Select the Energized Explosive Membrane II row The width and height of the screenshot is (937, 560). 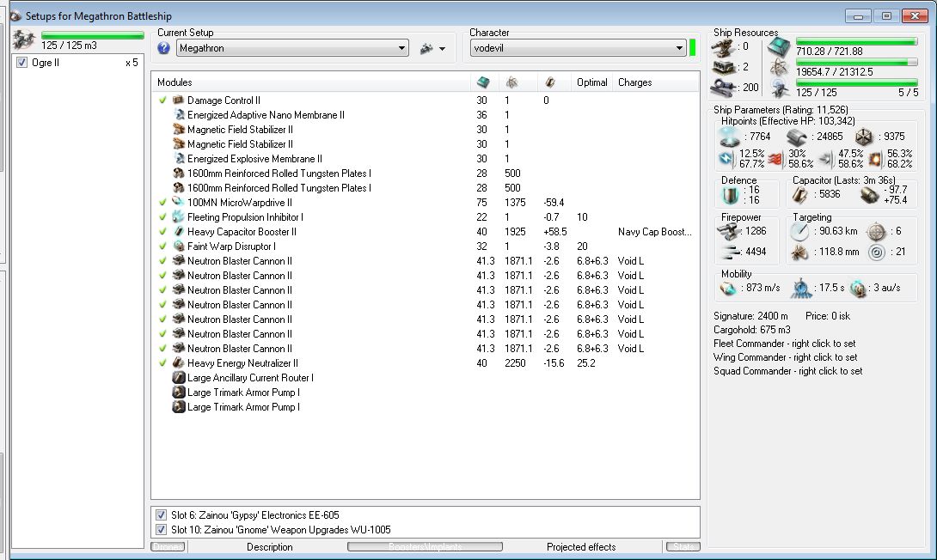(425, 159)
